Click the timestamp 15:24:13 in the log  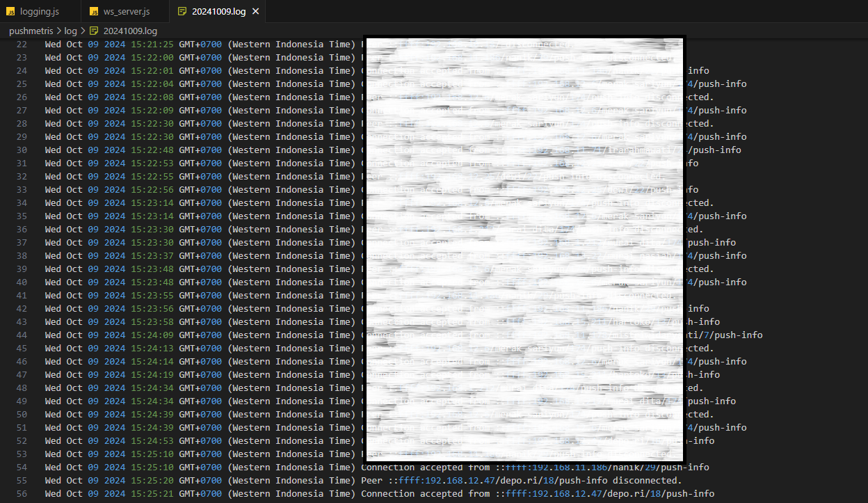tap(152, 349)
